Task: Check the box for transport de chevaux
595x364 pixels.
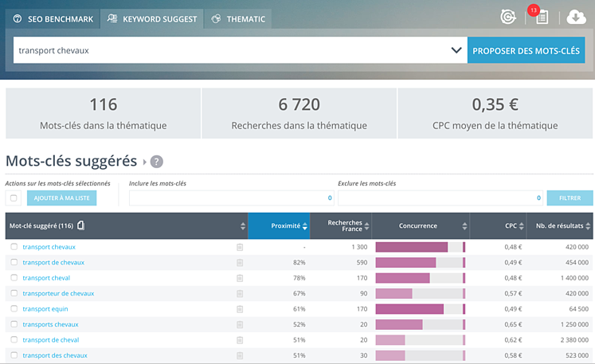Action: (x=14, y=262)
